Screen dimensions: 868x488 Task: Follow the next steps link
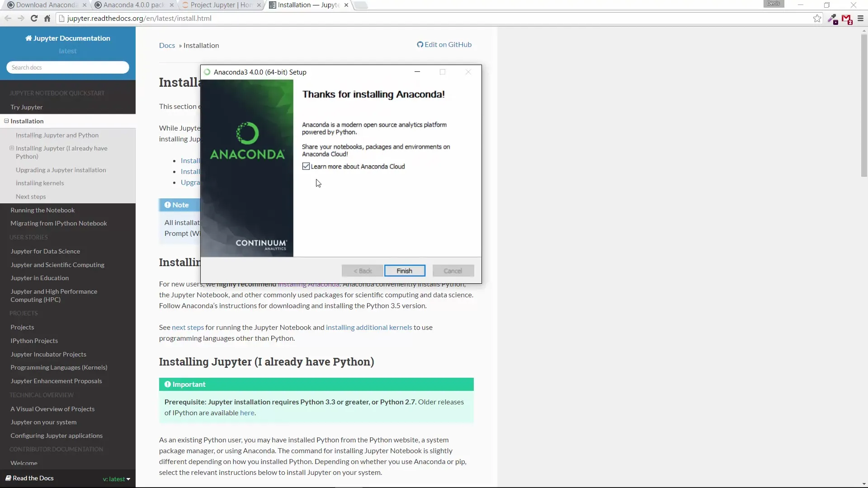tap(188, 327)
